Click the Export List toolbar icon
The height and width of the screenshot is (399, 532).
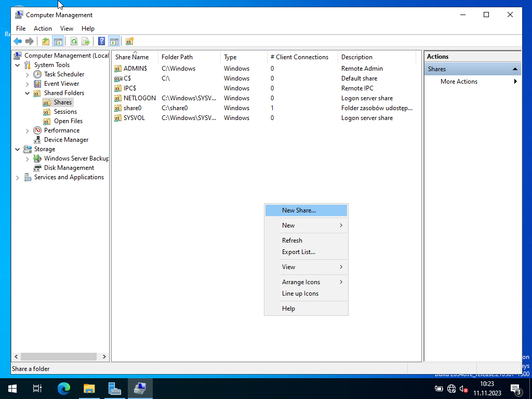click(86, 41)
